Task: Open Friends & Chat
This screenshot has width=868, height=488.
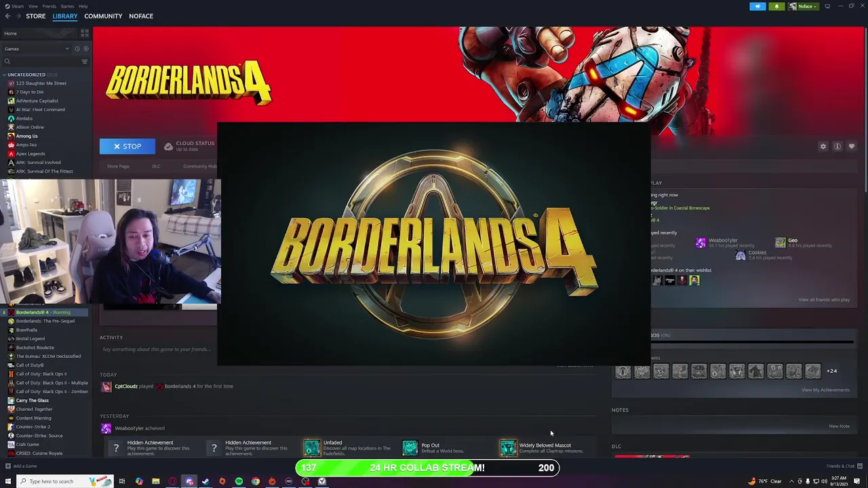Action: point(844,466)
